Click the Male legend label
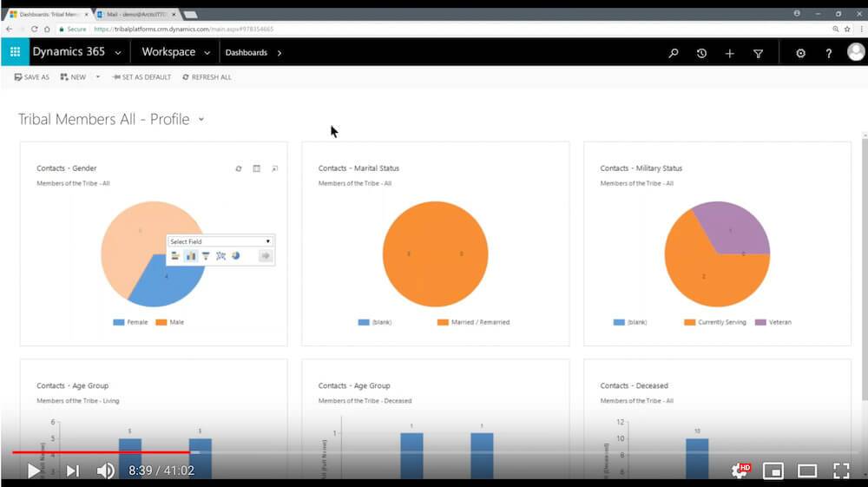The width and height of the screenshot is (868, 487). pyautogui.click(x=177, y=322)
